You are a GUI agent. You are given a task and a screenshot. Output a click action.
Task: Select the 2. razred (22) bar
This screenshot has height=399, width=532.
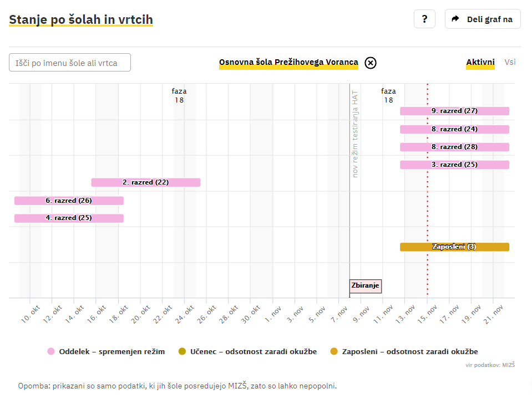[145, 182]
